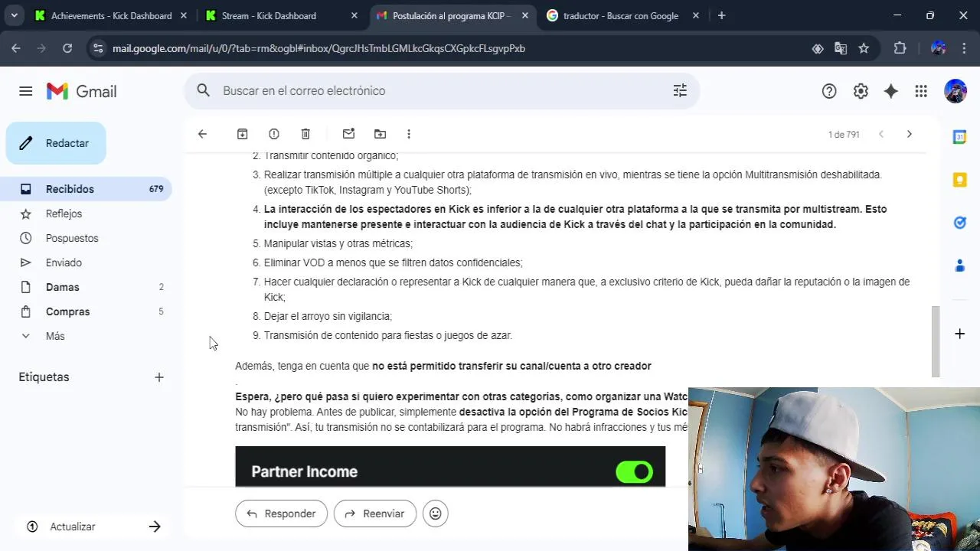
Task: Open browser extensions puzzle icon
Action: point(900,48)
